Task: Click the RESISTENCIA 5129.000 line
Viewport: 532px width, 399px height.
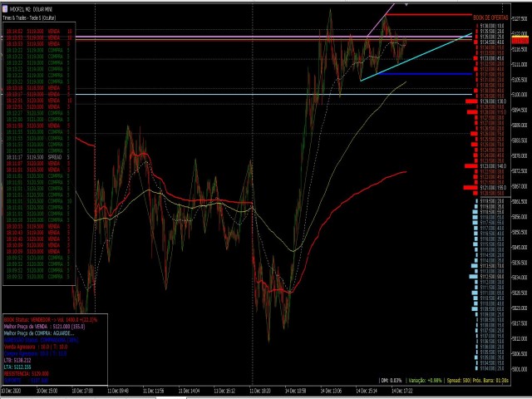Action: tap(27, 374)
